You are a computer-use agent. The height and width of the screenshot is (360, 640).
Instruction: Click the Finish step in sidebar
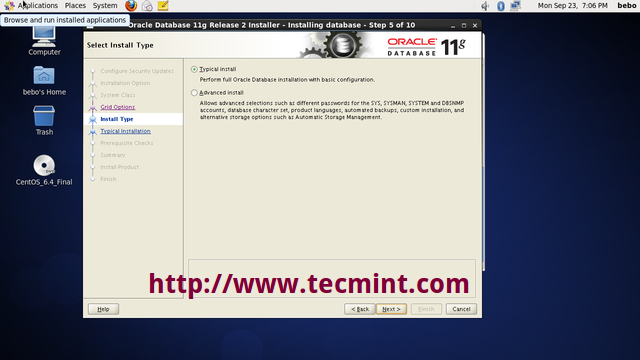pos(108,179)
